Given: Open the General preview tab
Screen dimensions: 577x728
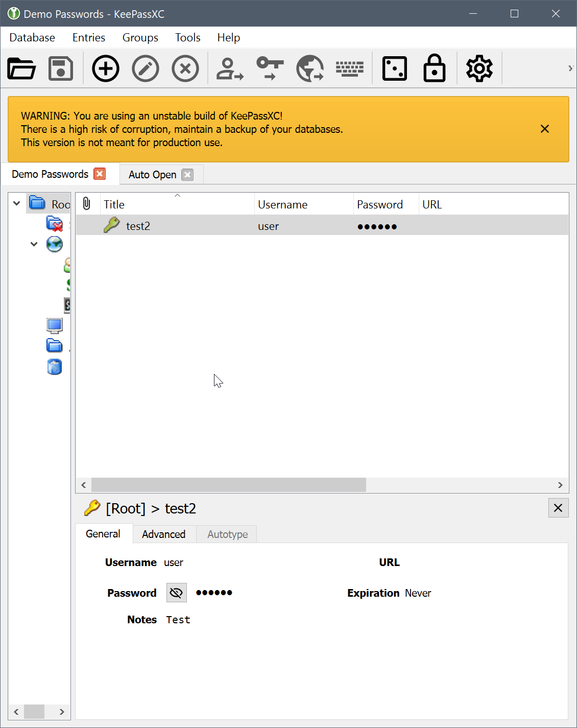Looking at the screenshot, I should click(x=103, y=534).
